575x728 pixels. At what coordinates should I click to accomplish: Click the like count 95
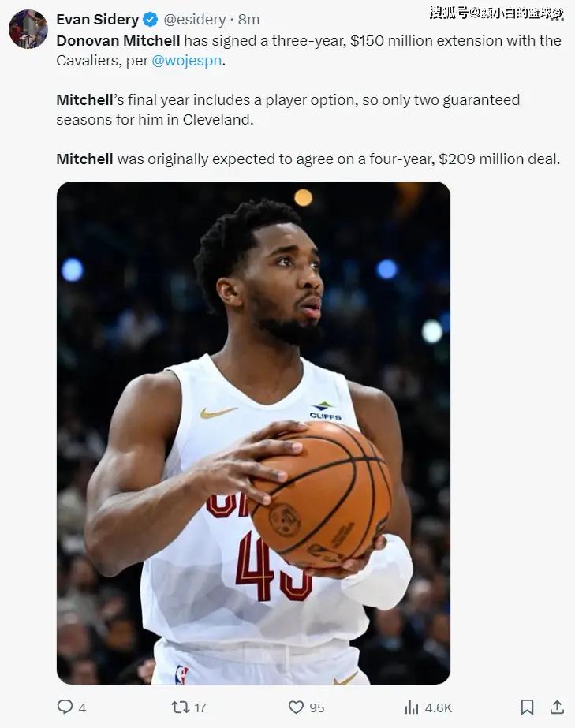coord(317,707)
